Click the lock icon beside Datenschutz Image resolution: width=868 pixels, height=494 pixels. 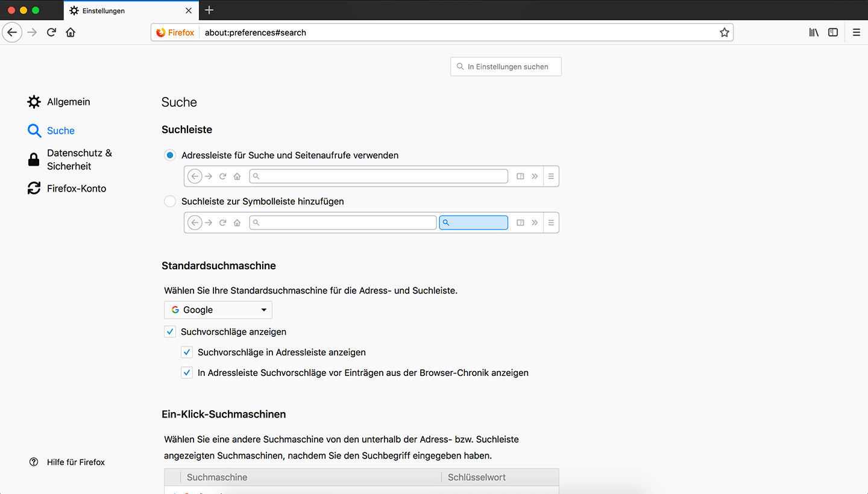click(x=34, y=160)
